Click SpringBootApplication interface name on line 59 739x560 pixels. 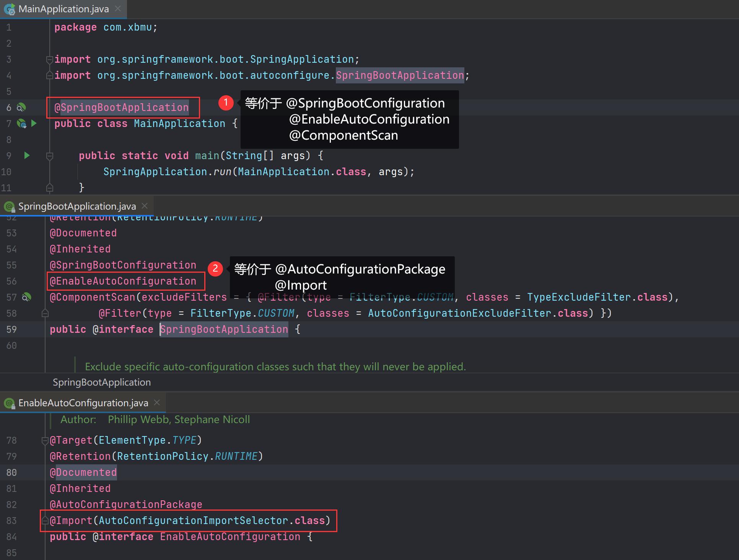point(224,329)
